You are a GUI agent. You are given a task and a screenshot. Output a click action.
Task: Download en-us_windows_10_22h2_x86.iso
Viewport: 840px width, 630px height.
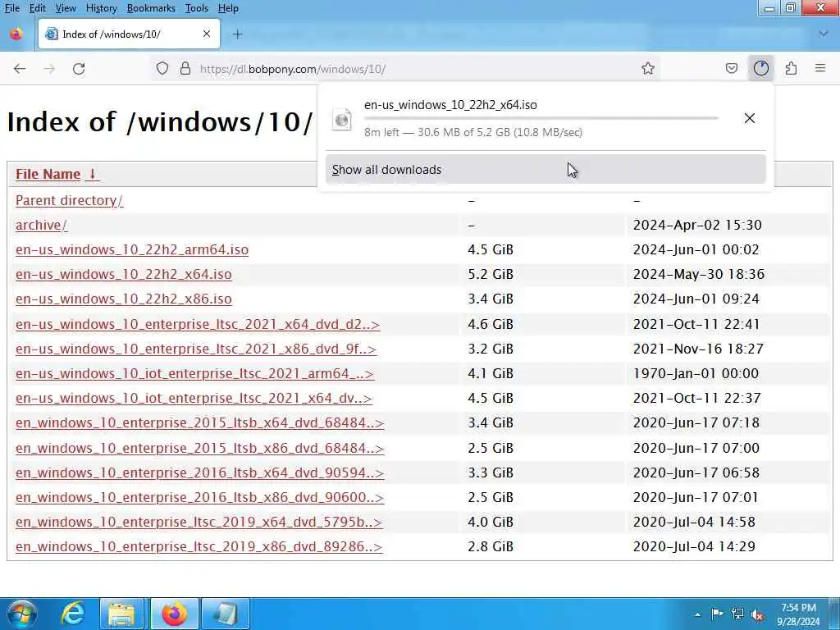[x=124, y=299]
